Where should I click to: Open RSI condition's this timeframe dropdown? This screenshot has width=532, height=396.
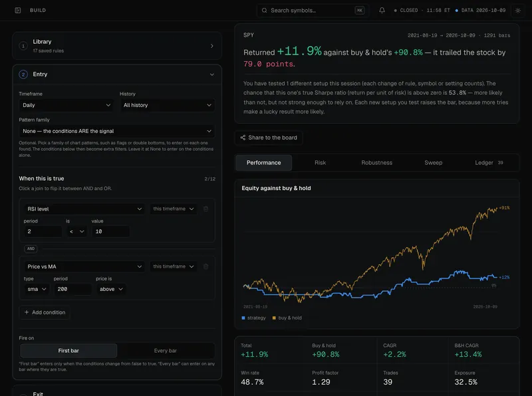coord(173,209)
